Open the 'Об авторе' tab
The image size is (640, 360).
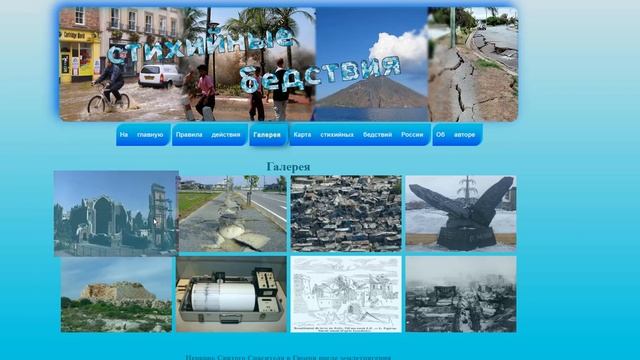click(457, 134)
